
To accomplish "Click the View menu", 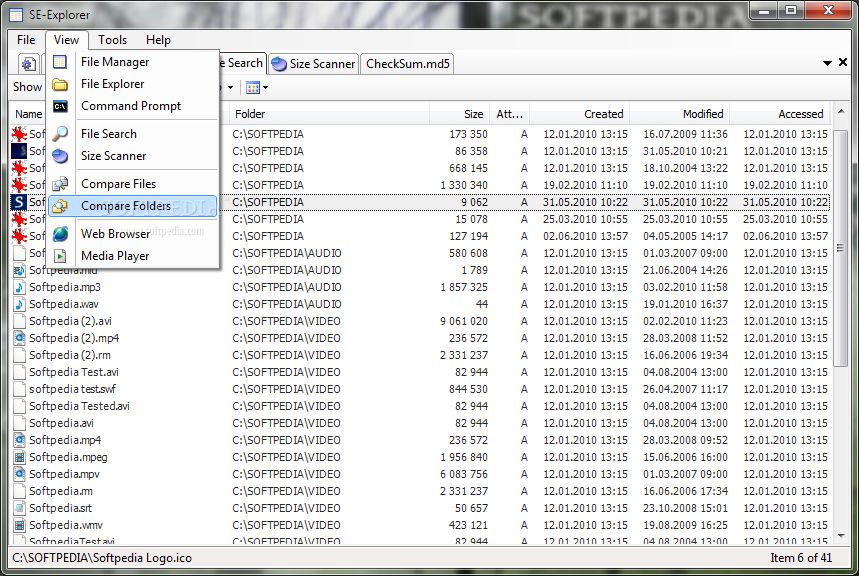I will pos(66,40).
